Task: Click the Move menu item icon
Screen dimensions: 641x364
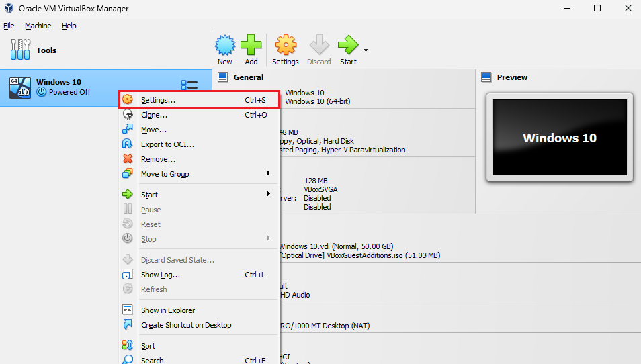Action: pyautogui.click(x=128, y=129)
